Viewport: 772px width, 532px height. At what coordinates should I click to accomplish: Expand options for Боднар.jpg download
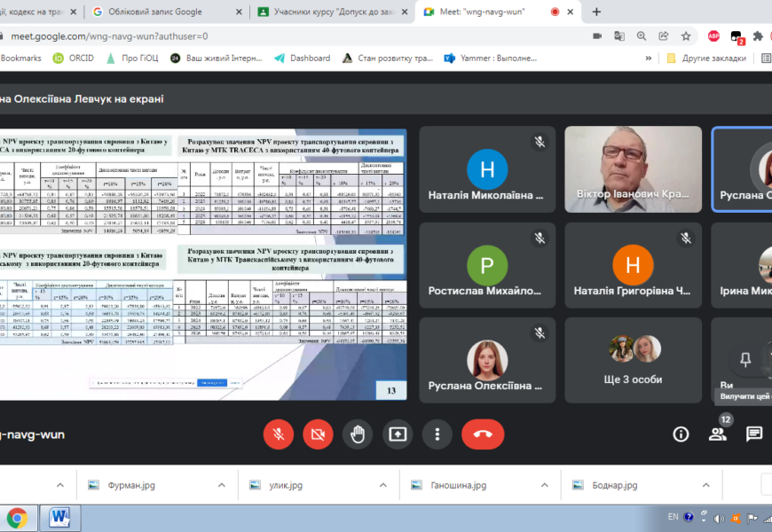[x=705, y=485]
